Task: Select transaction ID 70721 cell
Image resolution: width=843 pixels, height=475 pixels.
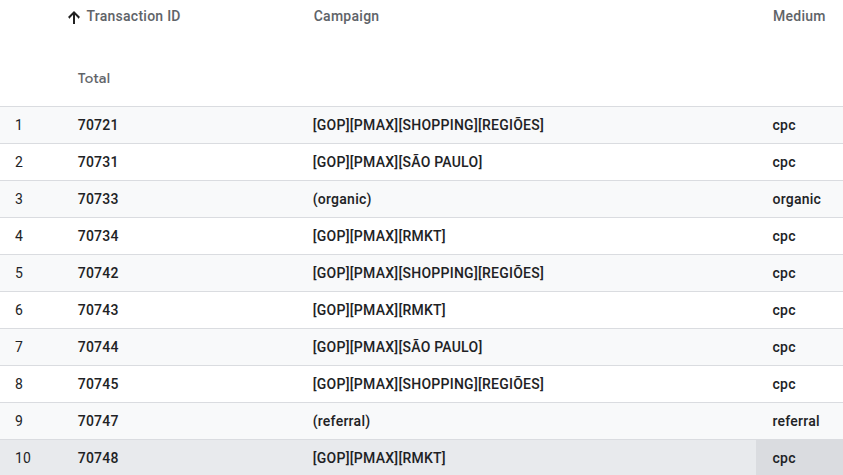Action: click(97, 125)
